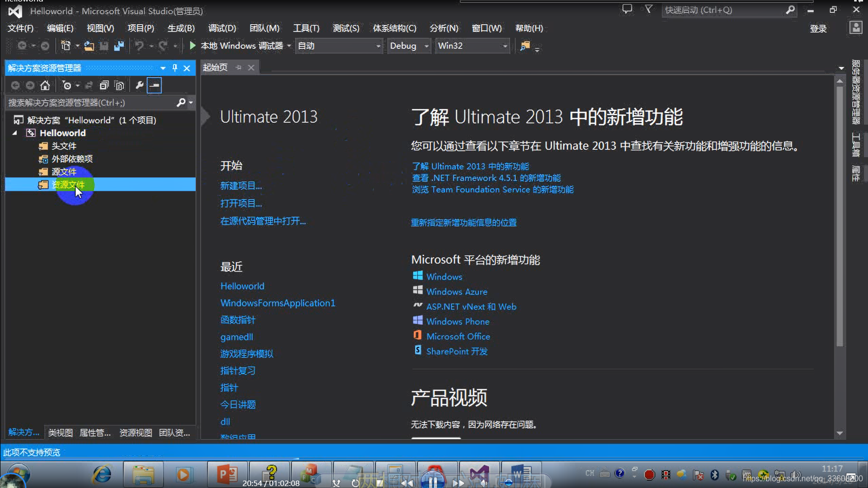This screenshot has width=868, height=488.
Task: Switch to the 资源视图 tab
Action: 136,432
